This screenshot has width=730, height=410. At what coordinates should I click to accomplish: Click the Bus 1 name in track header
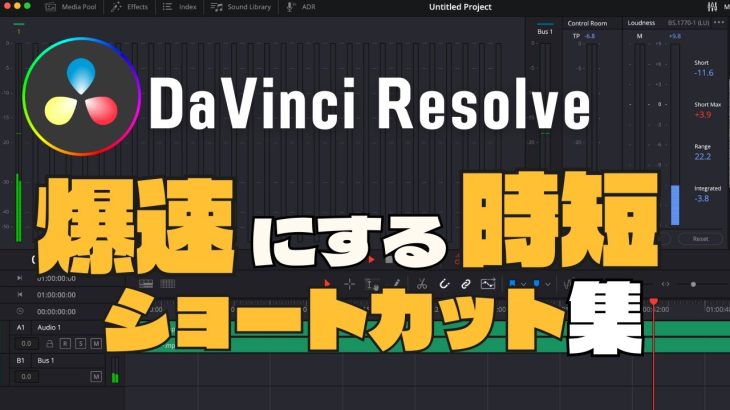click(46, 360)
